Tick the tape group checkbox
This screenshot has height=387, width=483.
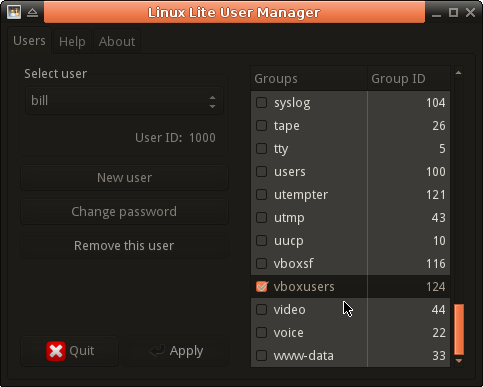click(x=261, y=126)
